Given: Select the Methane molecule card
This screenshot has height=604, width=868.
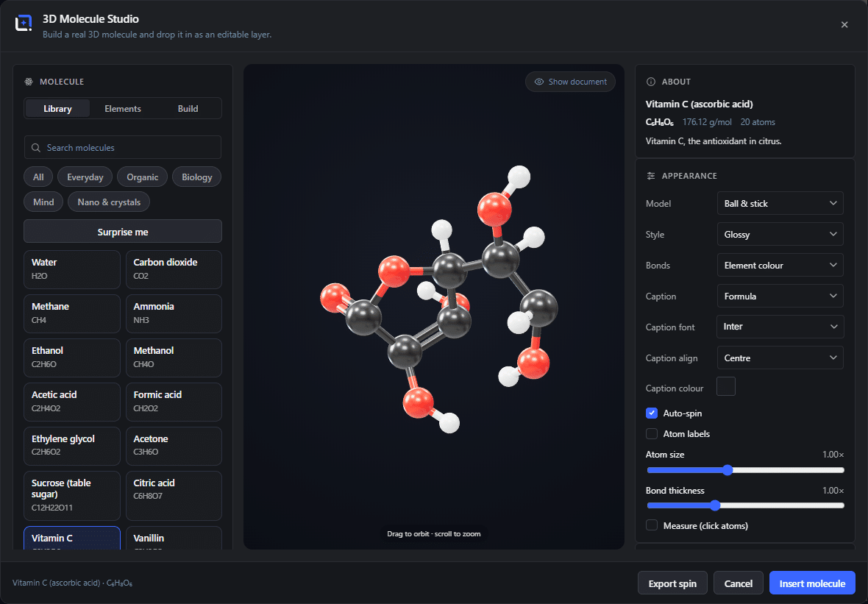Looking at the screenshot, I should coord(72,313).
